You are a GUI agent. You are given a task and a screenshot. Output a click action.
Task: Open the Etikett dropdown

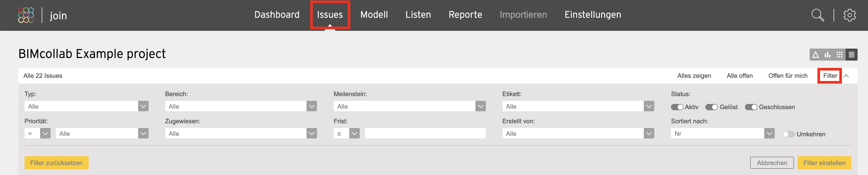tap(578, 106)
